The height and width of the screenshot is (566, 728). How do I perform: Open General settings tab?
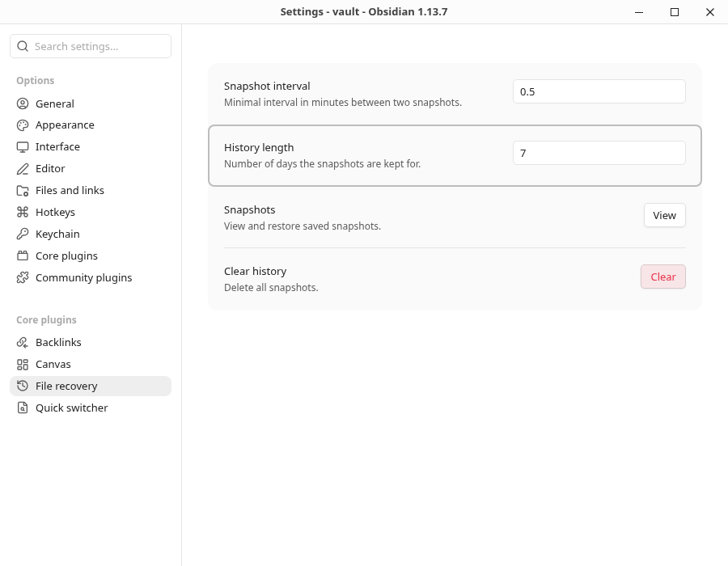[91, 103]
